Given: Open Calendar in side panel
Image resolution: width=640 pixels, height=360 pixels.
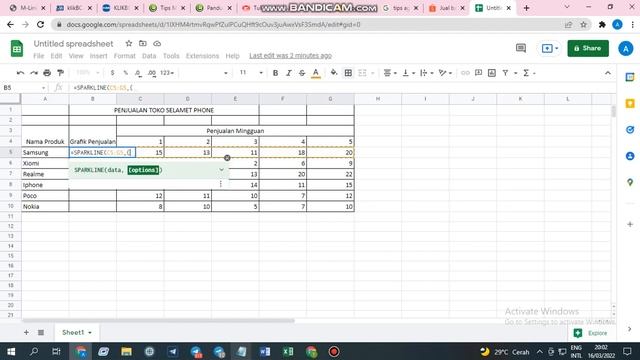Looking at the screenshot, I should click(630, 77).
